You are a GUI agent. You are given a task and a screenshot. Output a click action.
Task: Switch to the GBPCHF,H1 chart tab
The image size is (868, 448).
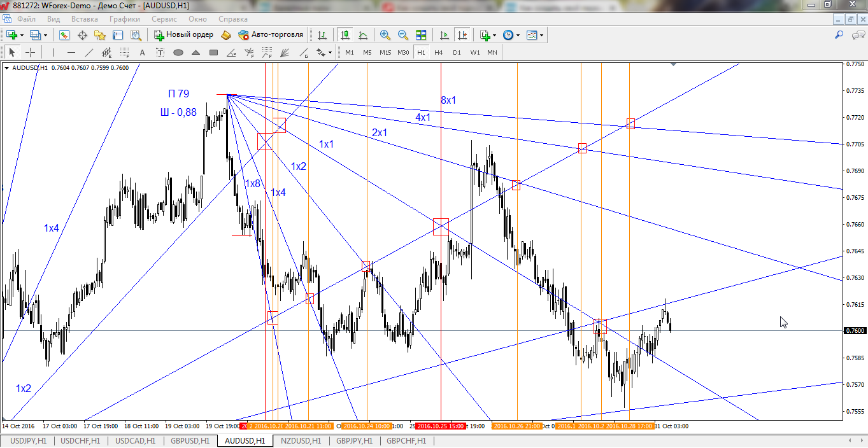click(x=407, y=440)
